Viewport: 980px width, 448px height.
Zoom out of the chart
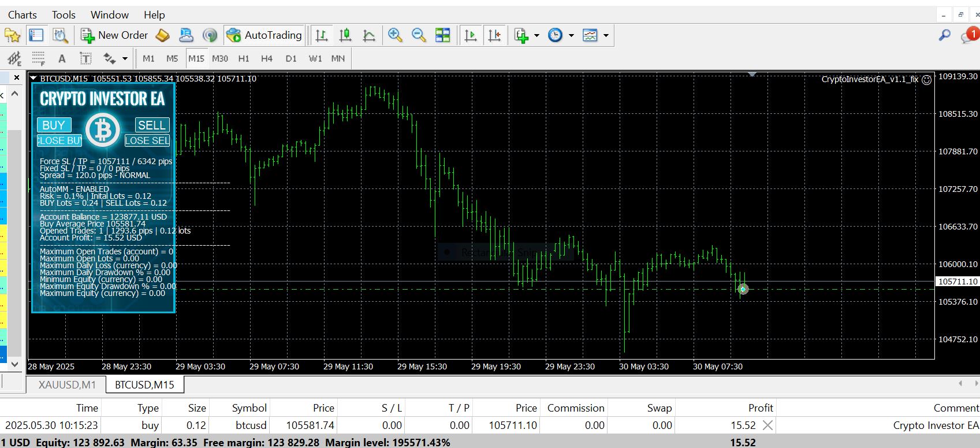419,35
